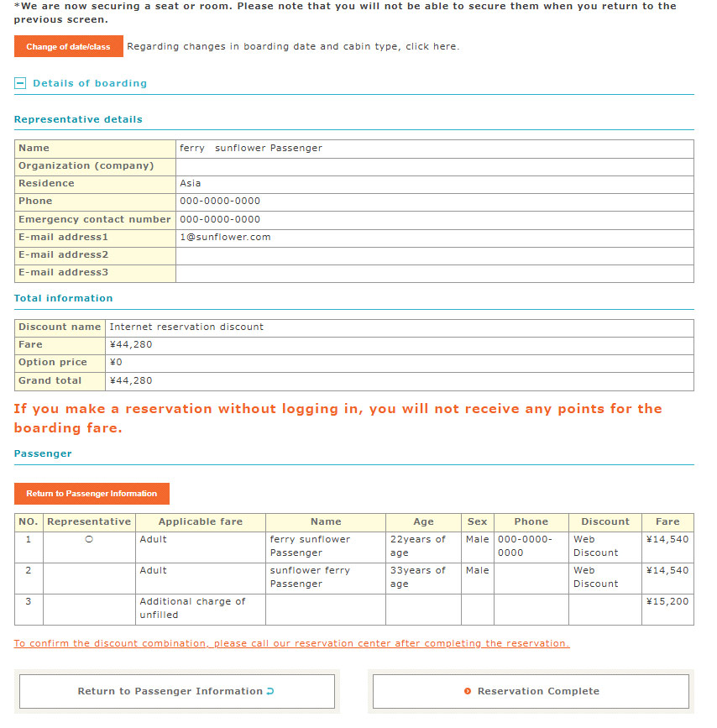Image resolution: width=717 pixels, height=728 pixels.
Task: Collapse the Details of boarding minus icon
Action: click(x=21, y=83)
